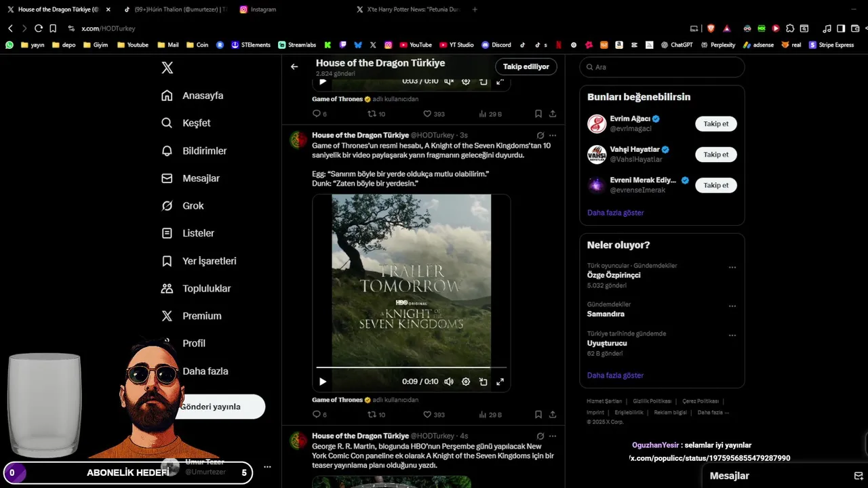Click the Ara search field
The image size is (868, 488).
[662, 67]
